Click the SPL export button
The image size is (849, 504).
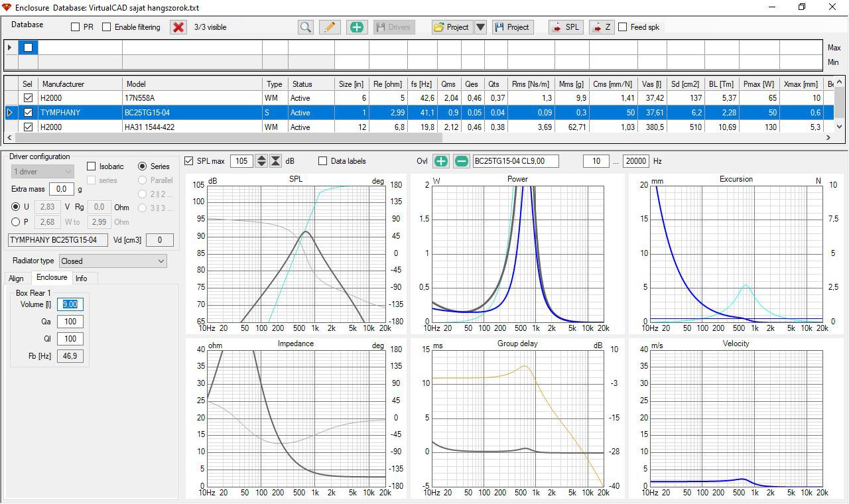[x=565, y=27]
